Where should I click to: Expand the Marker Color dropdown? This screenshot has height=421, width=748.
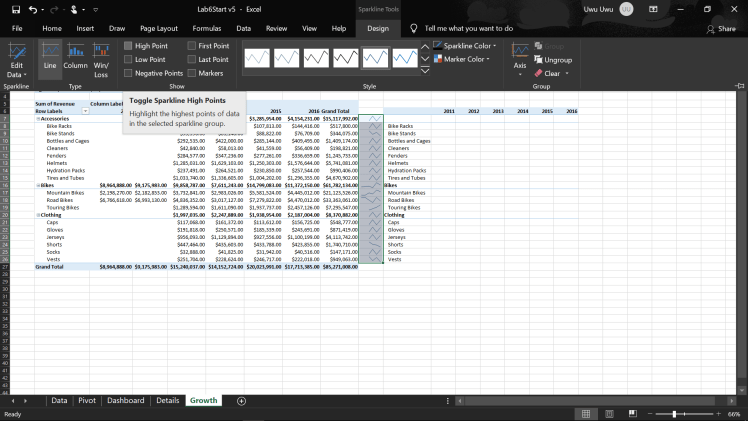point(462,59)
